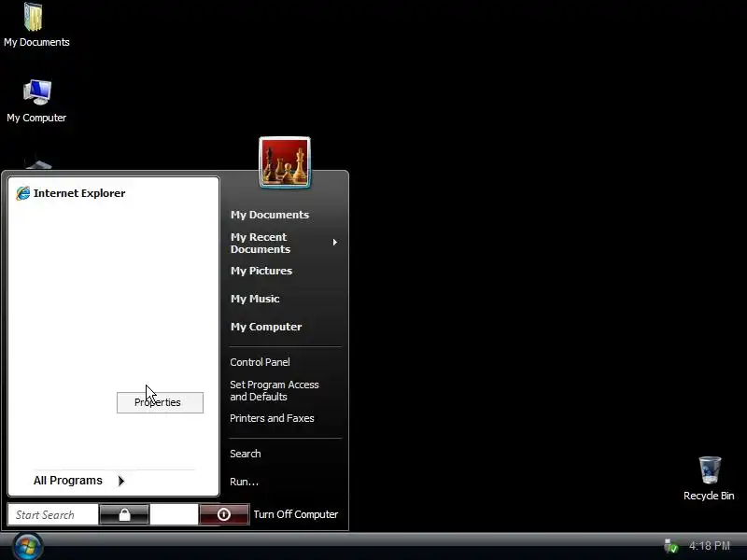Click the All Programs arrow
This screenshot has height=560, width=747.
(121, 481)
